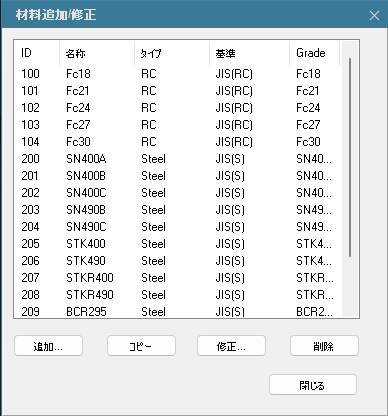Click JIS(RC) cell in Fc24 row
Viewport: 388px width, 416px height.
coord(234,108)
